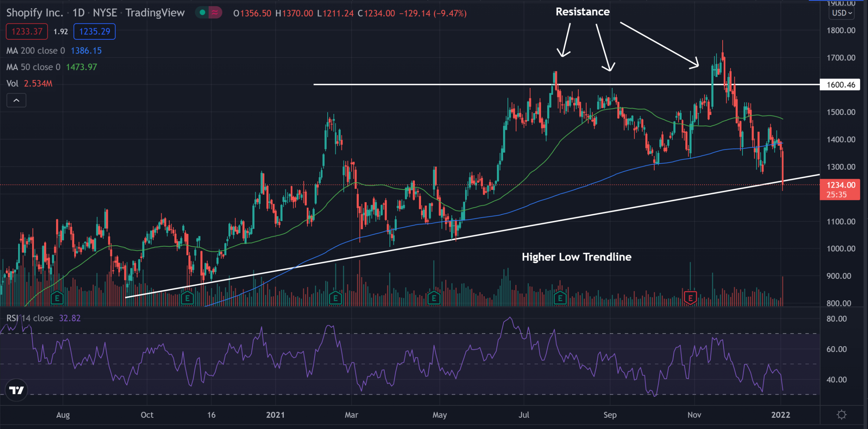Open chart settings gear icon
This screenshot has height=429, width=868.
(x=842, y=415)
